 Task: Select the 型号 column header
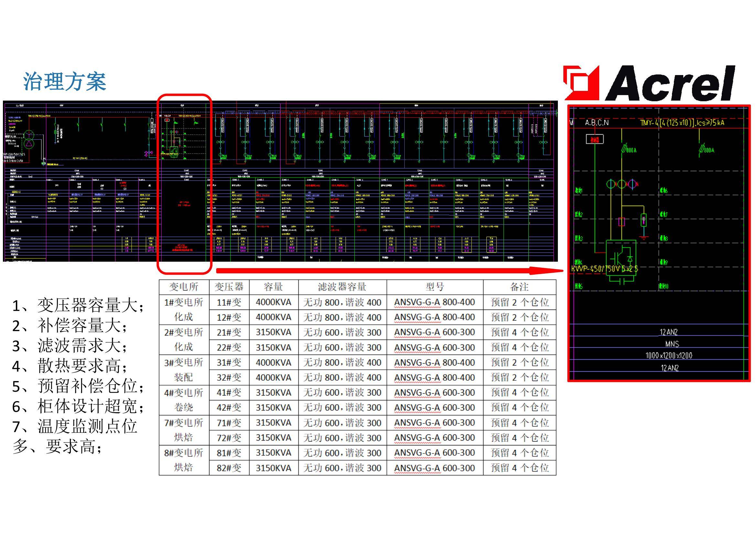coord(435,287)
